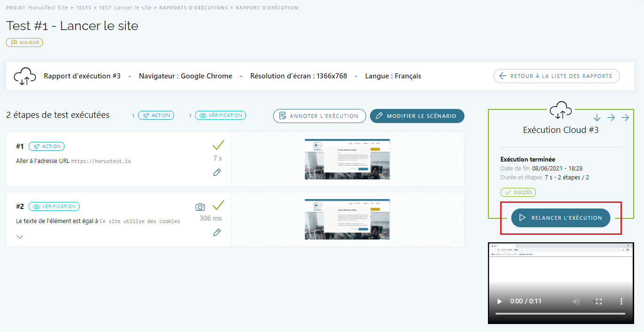Click the Modifier le scénario button
Image resolution: width=644 pixels, height=332 pixels.
tap(416, 116)
